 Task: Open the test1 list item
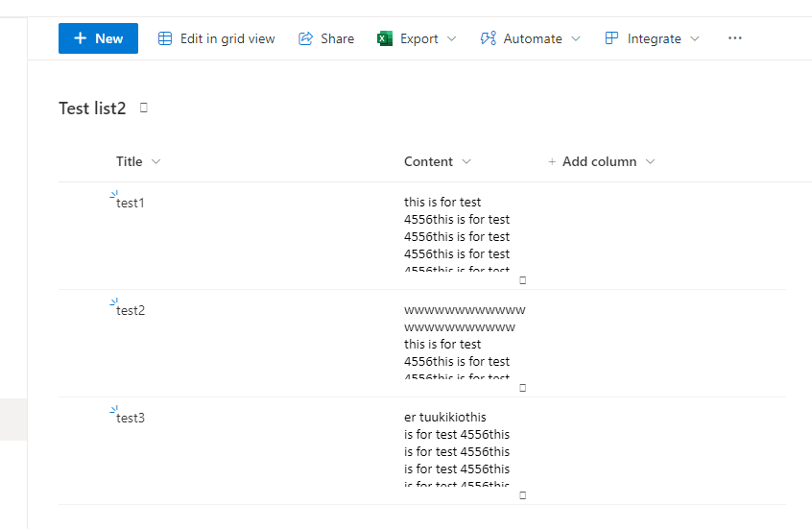click(x=130, y=204)
